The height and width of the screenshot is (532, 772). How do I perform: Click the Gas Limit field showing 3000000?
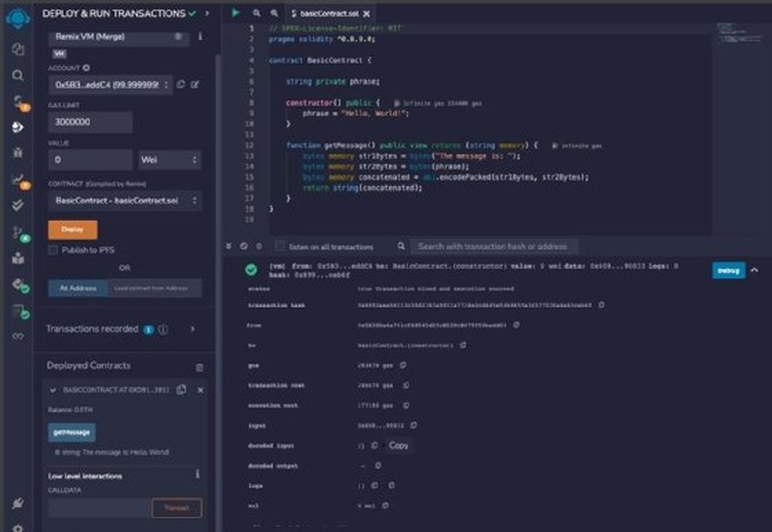(91, 122)
